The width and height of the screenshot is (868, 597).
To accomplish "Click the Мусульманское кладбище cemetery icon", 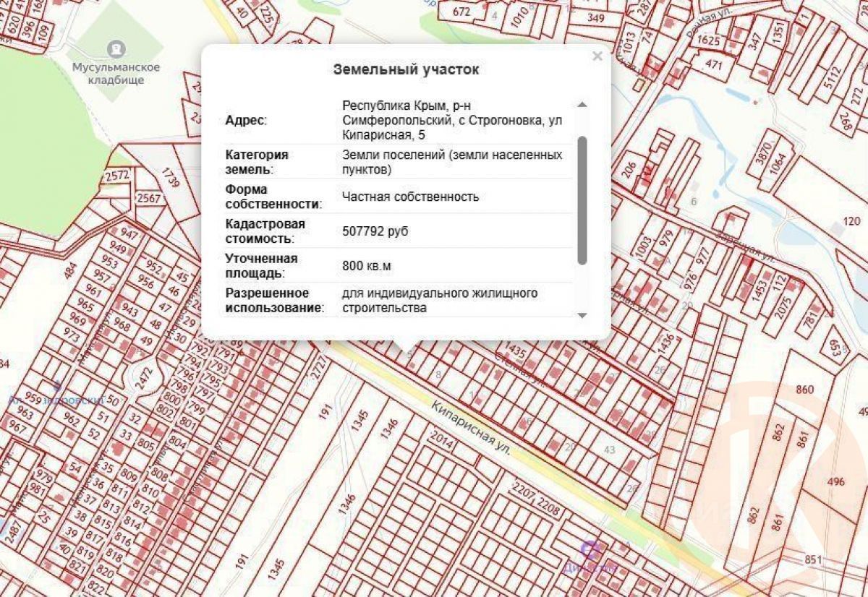I will [115, 48].
